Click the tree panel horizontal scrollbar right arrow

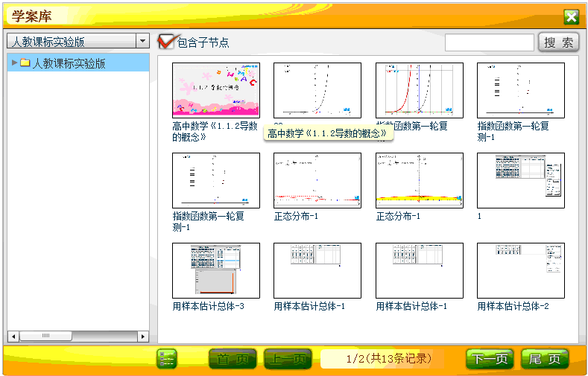click(143, 337)
